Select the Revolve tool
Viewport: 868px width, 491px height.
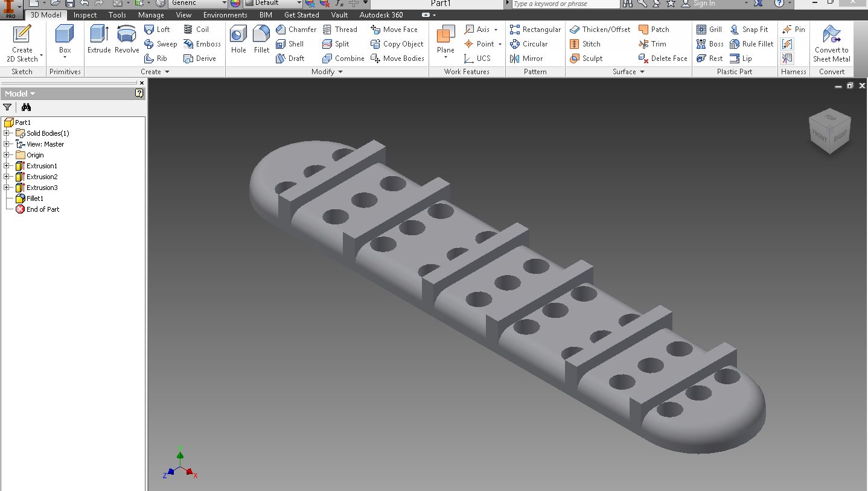(127, 40)
